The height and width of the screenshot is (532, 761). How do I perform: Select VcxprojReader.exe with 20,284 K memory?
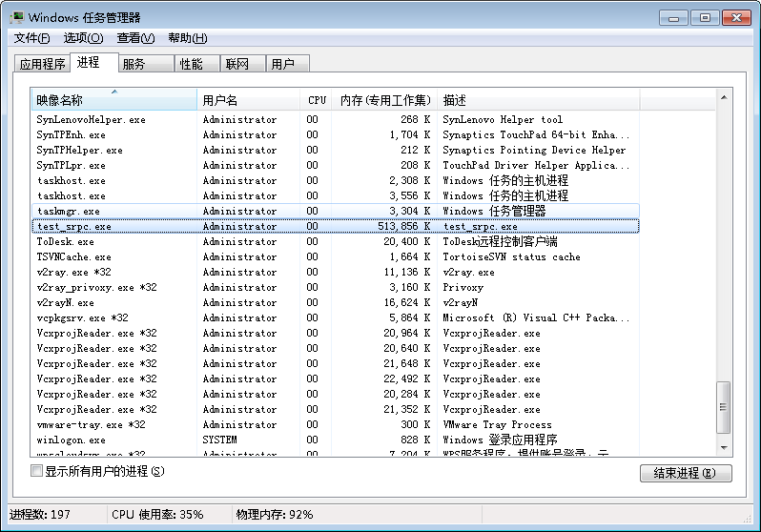(336, 394)
